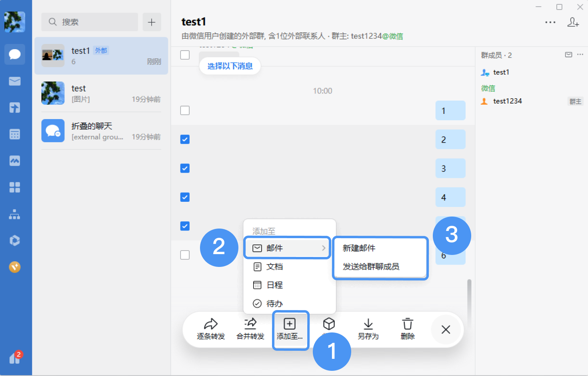Click the 逐条转发 forward icon
588x376 pixels.
[x=211, y=329]
